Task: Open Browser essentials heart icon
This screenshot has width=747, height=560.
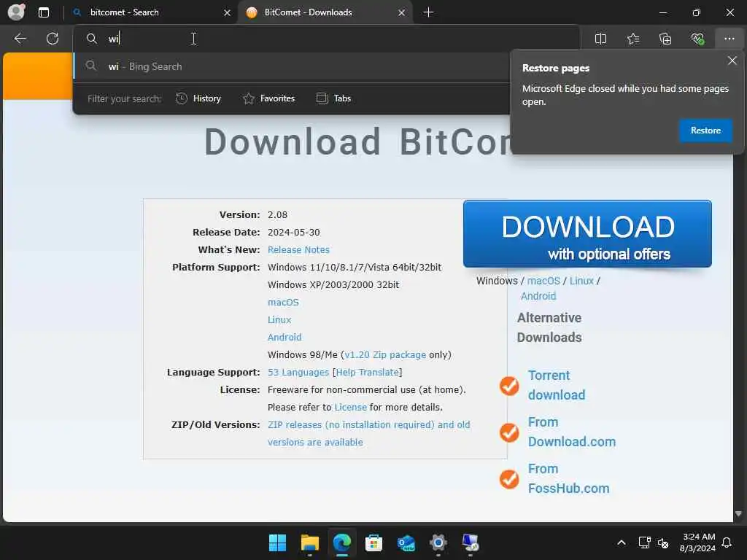Action: point(698,39)
